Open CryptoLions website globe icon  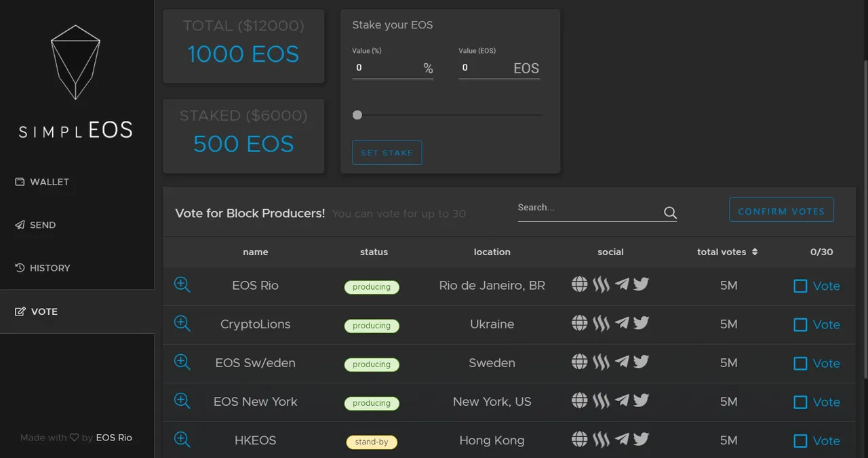pos(579,323)
